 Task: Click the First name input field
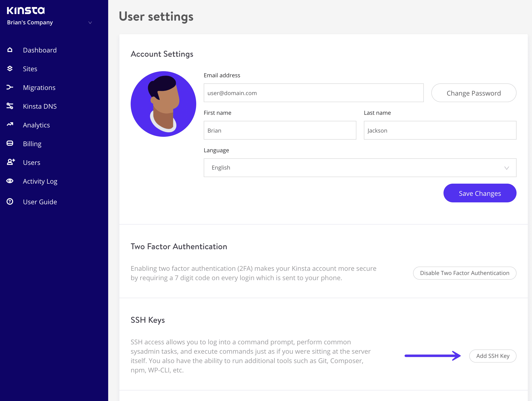point(280,130)
